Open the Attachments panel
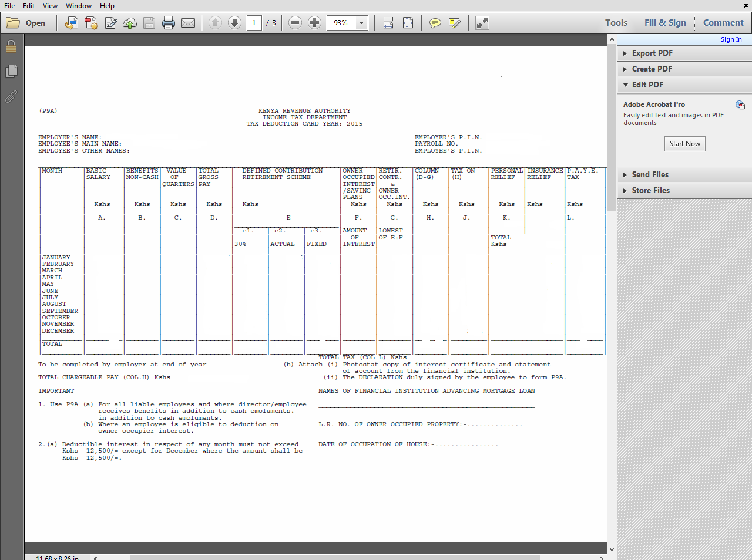752x560 pixels. 12,97
